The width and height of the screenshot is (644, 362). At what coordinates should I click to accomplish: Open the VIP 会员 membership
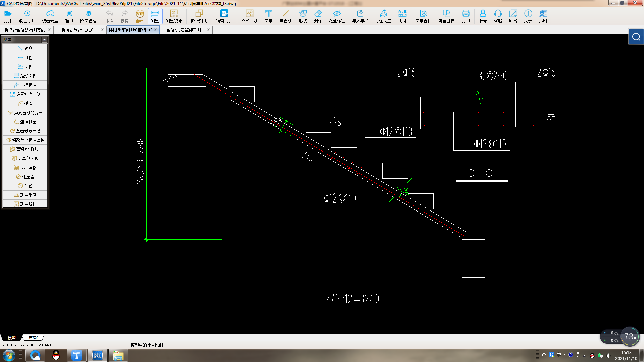pyautogui.click(x=140, y=16)
